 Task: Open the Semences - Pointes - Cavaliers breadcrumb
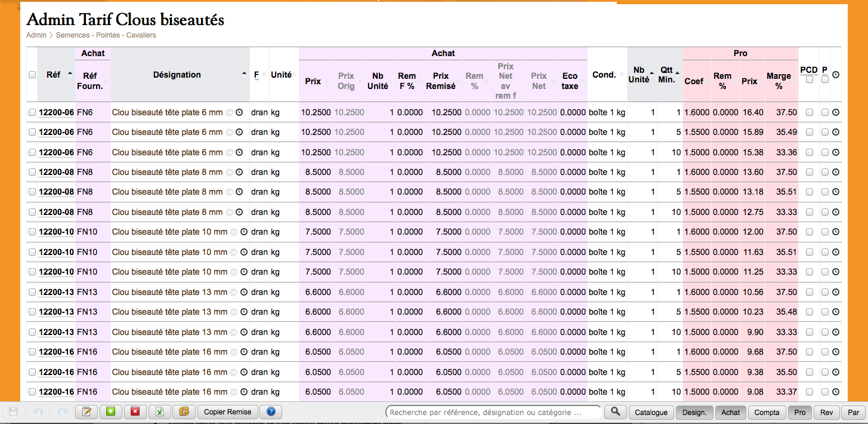coord(106,35)
